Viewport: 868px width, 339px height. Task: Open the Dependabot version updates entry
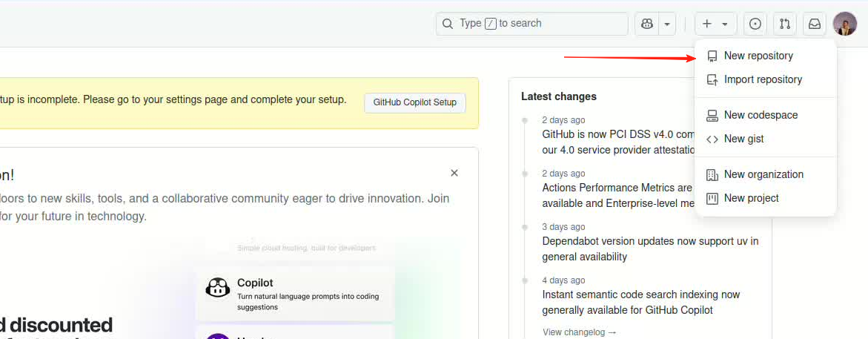pyautogui.click(x=651, y=249)
